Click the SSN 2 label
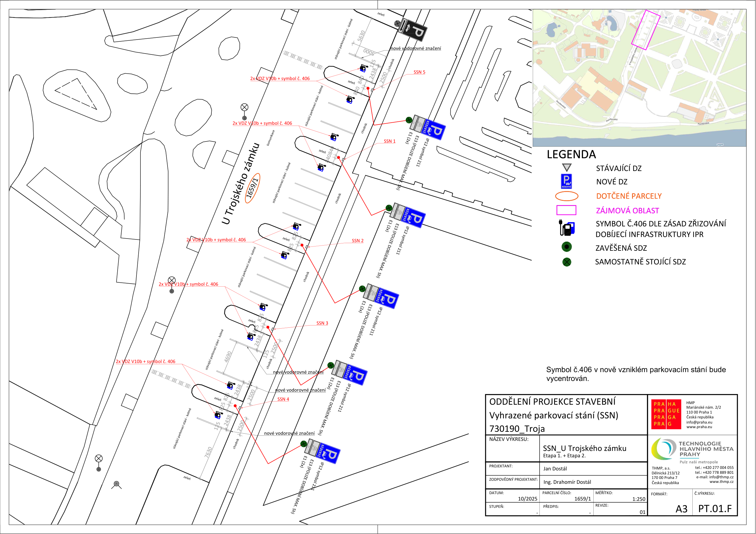 (358, 240)
